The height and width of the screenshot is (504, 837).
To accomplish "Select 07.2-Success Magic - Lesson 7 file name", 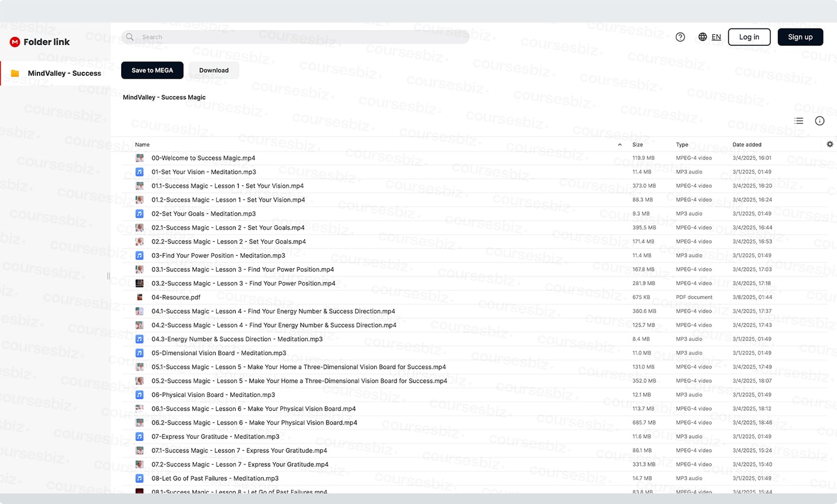I will (240, 464).
